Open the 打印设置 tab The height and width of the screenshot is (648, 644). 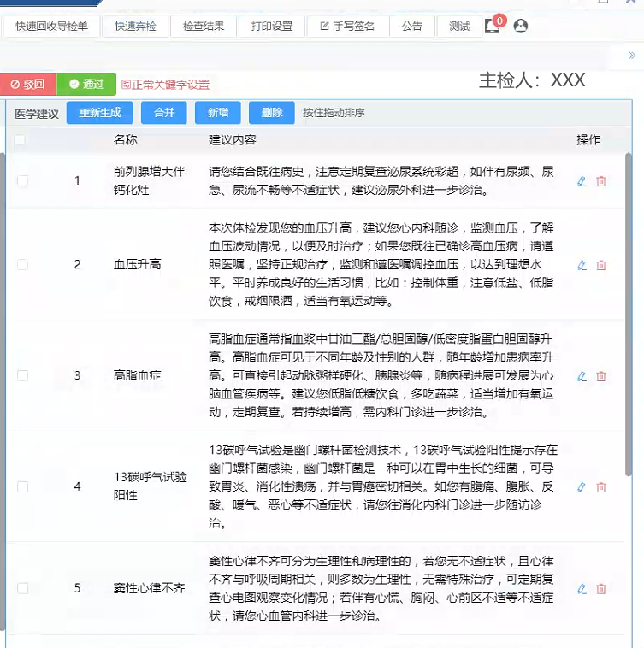[272, 26]
